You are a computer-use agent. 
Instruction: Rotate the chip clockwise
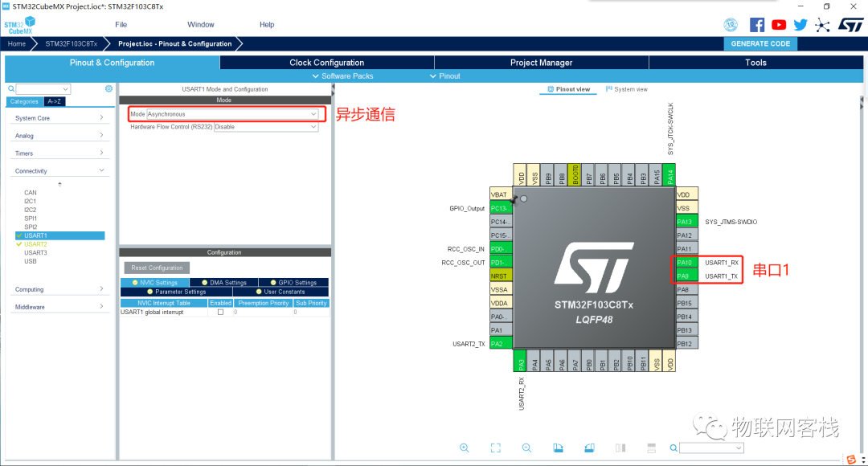click(x=558, y=448)
